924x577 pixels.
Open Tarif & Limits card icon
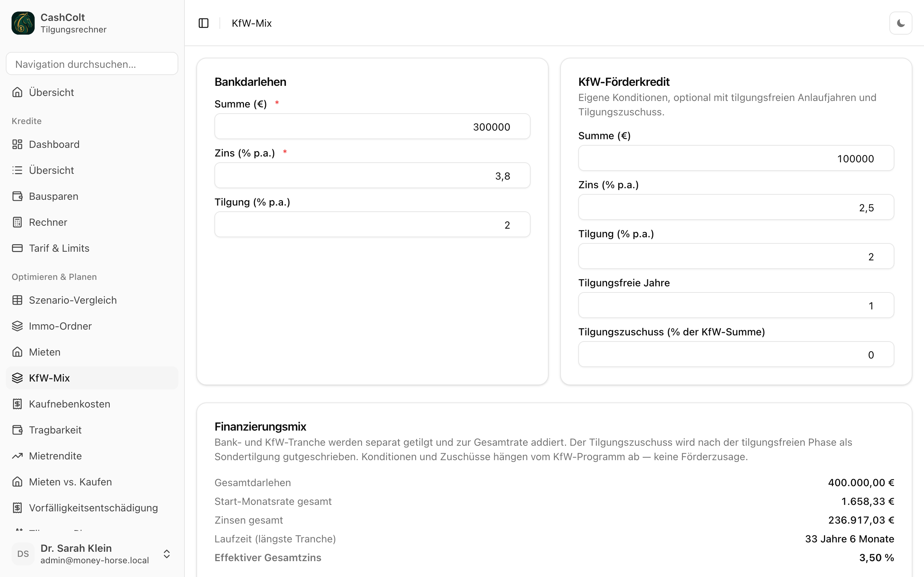pos(17,248)
